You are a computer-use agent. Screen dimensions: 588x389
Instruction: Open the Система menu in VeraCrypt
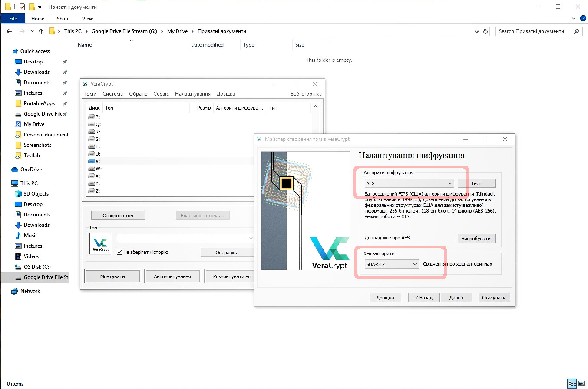pos(113,94)
